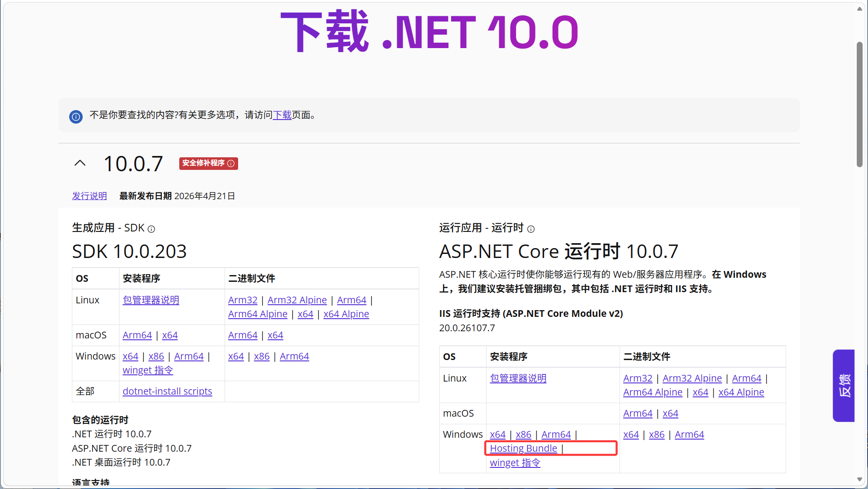868x489 pixels.
Task: Download SDK Windows x64 binary
Action: 236,356
